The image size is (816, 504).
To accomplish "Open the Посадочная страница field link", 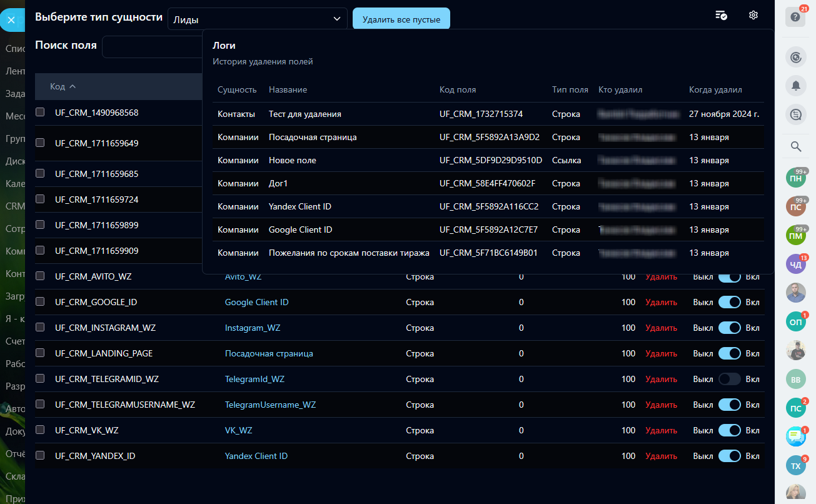I will click(269, 353).
